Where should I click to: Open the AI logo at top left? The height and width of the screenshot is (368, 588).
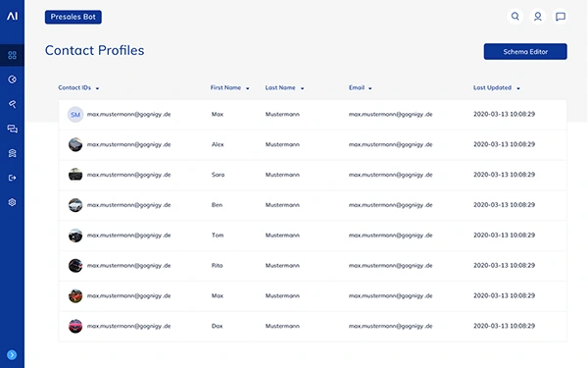12,16
